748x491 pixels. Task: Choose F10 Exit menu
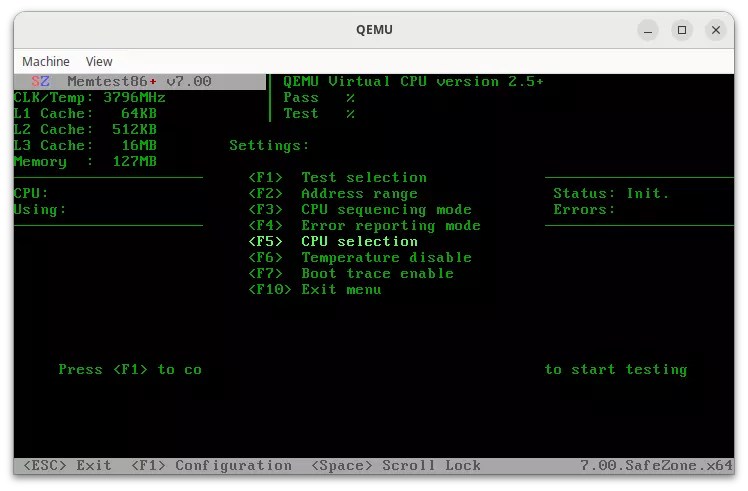[x=315, y=289]
